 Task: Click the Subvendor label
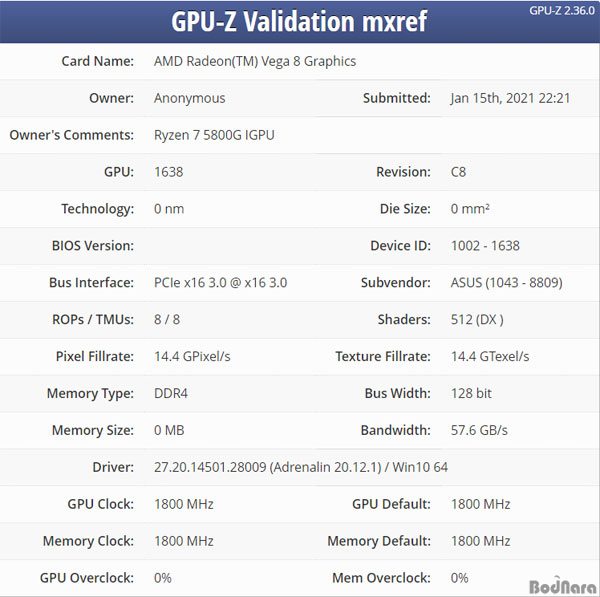click(x=396, y=283)
